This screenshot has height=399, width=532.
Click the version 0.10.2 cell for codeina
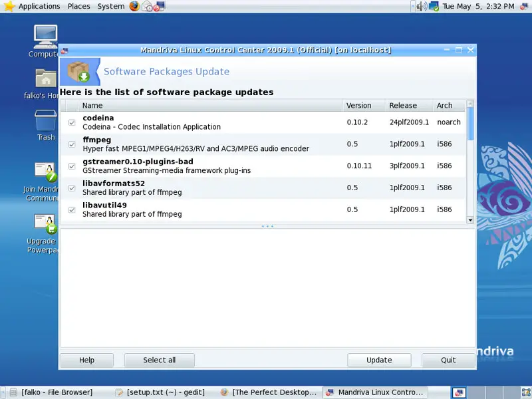(357, 122)
